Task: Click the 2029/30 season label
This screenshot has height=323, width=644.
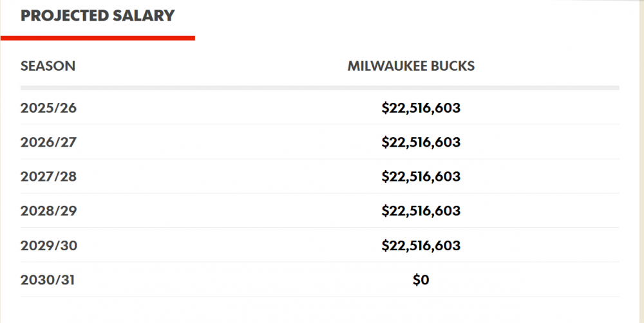Action: 48,245
